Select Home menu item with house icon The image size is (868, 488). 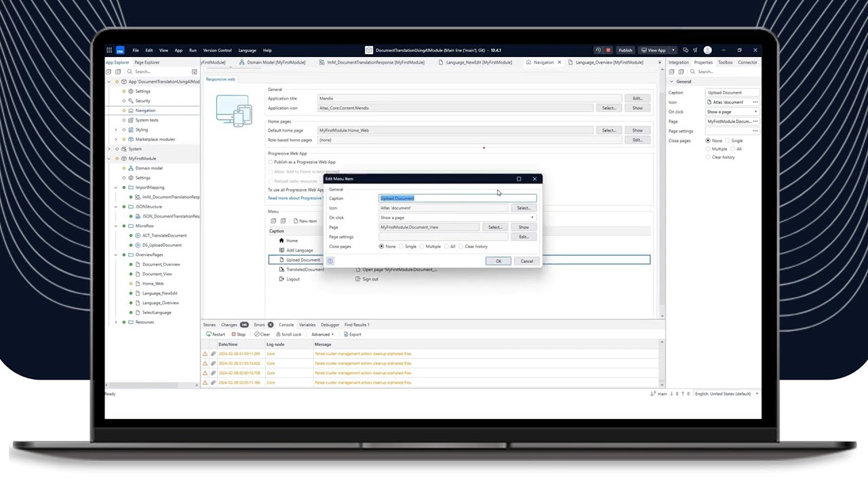coord(288,241)
